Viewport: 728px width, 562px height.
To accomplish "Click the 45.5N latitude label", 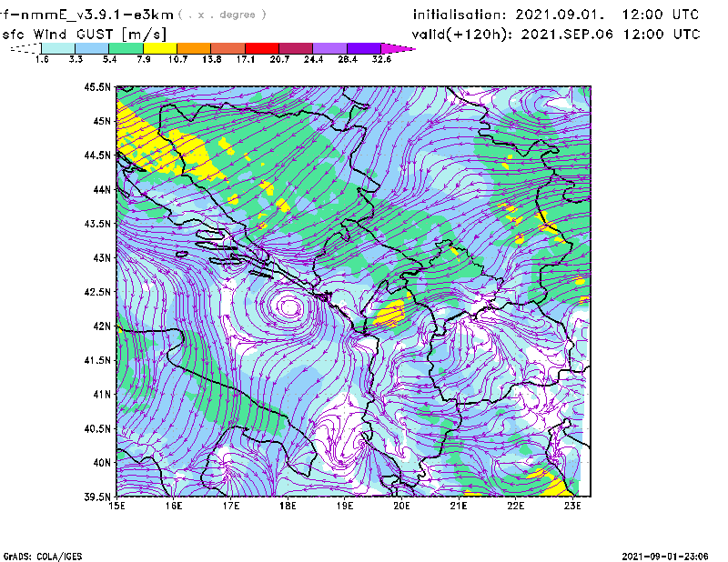I will pyautogui.click(x=97, y=86).
